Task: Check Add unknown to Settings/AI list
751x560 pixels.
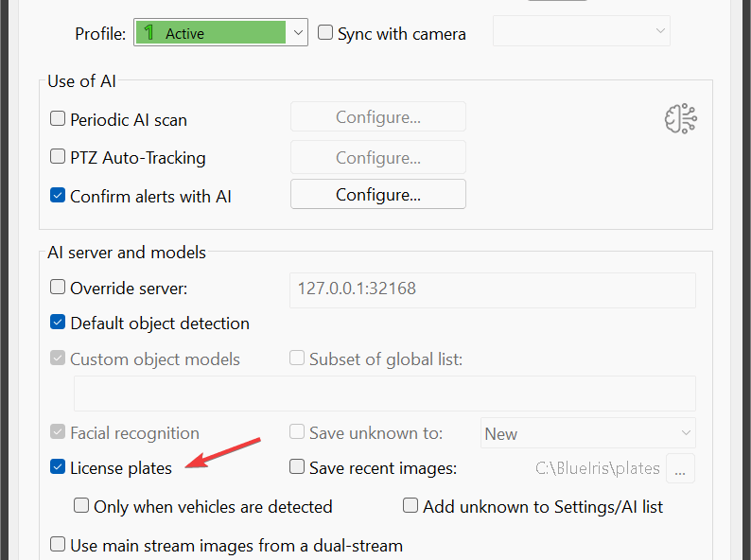Action: click(x=410, y=506)
